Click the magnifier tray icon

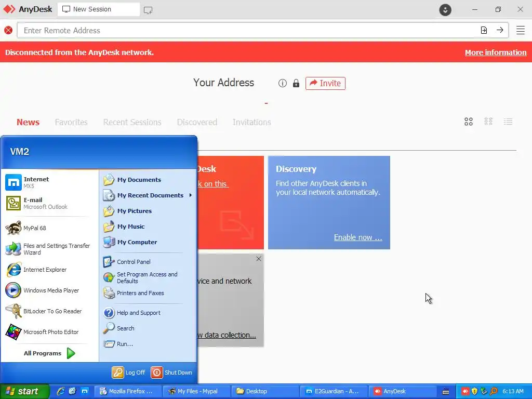point(494,392)
